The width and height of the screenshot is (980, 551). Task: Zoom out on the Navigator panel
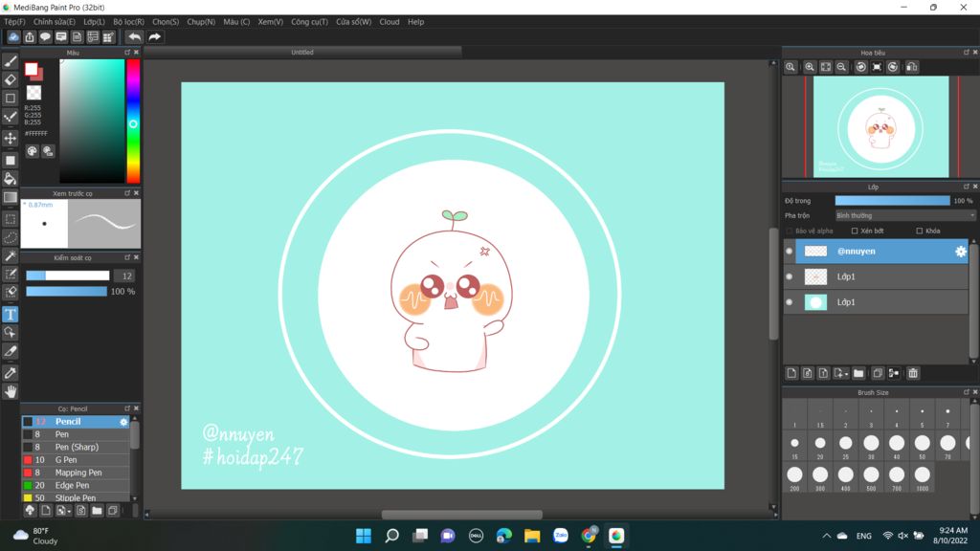(x=841, y=67)
